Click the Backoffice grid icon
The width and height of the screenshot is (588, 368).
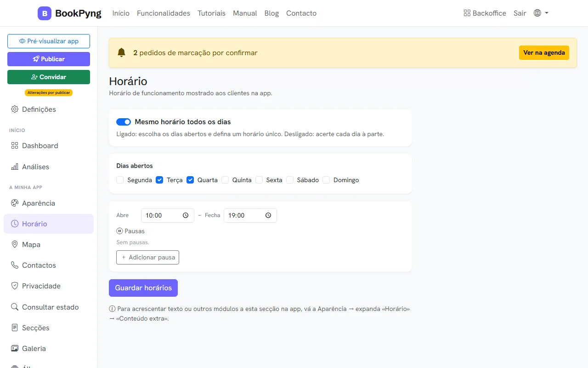pos(467,13)
